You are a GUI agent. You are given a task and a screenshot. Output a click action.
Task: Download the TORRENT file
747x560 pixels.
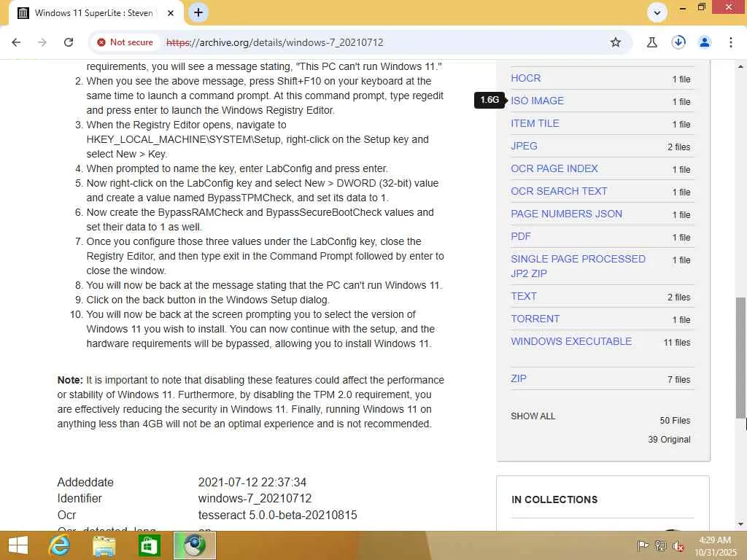(535, 319)
